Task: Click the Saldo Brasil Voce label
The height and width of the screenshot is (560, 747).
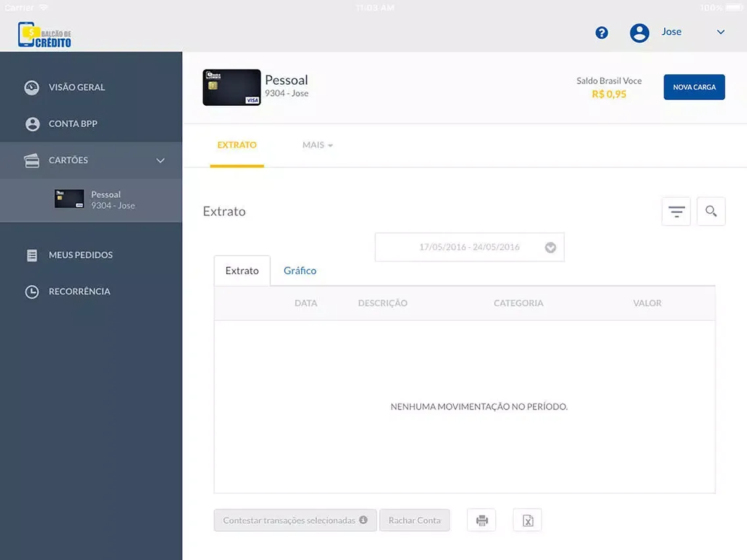Action: pos(609,81)
